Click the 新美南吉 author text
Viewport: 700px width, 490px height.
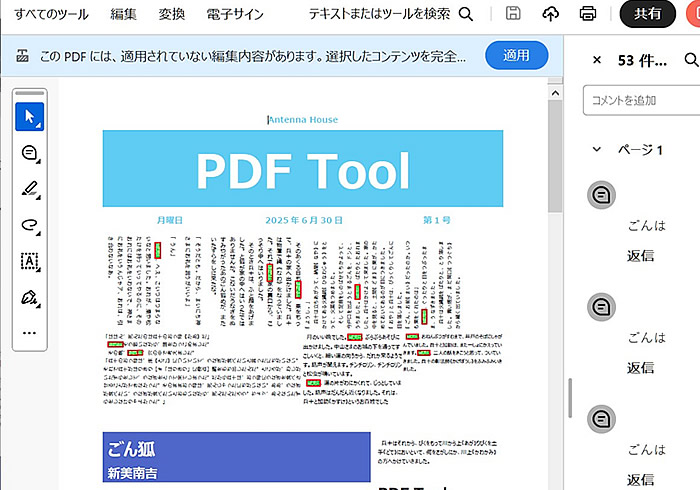pyautogui.click(x=132, y=473)
